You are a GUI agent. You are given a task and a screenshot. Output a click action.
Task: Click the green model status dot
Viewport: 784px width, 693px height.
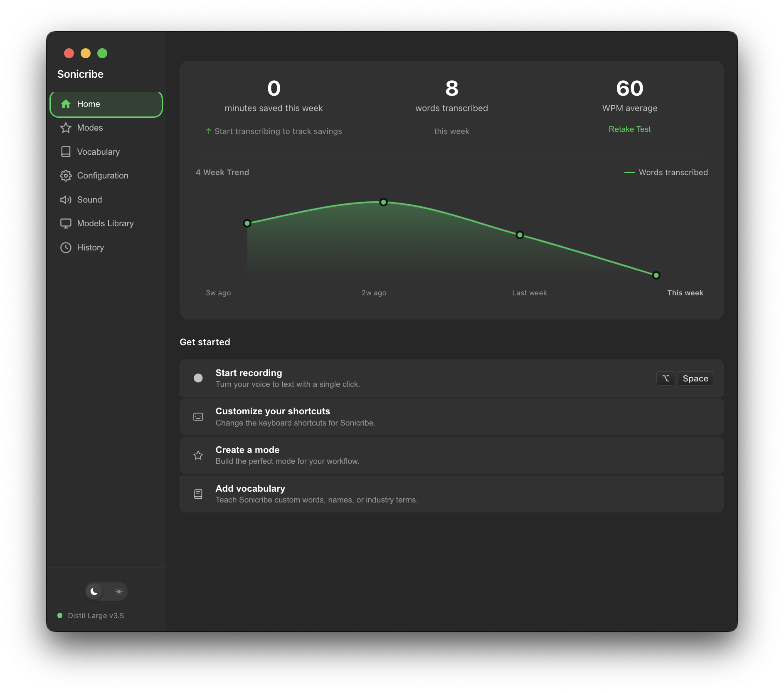pos(60,615)
